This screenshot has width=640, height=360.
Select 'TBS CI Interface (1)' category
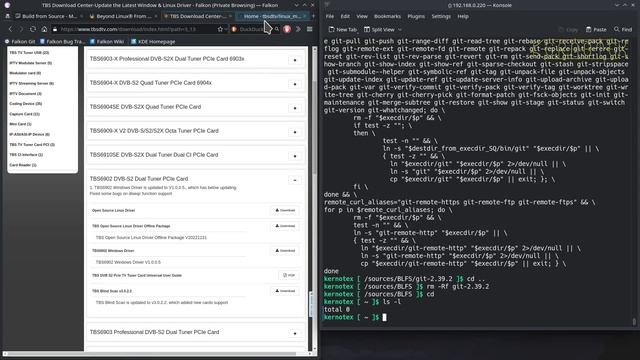click(x=26, y=155)
